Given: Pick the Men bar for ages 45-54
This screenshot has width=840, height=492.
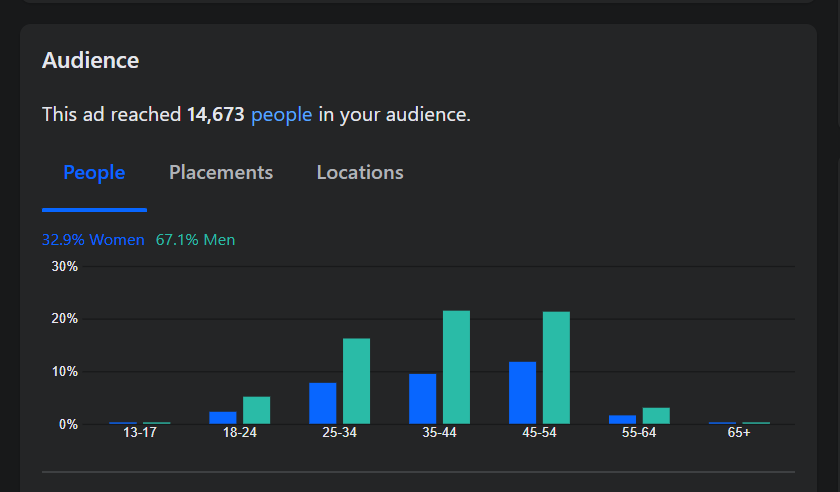Looking at the screenshot, I should point(557,368).
